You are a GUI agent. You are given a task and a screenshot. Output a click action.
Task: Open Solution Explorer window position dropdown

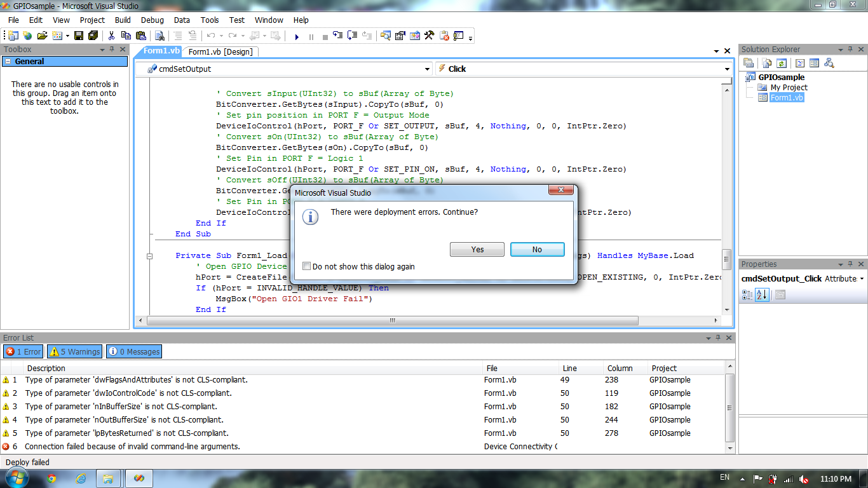pyautogui.click(x=840, y=50)
